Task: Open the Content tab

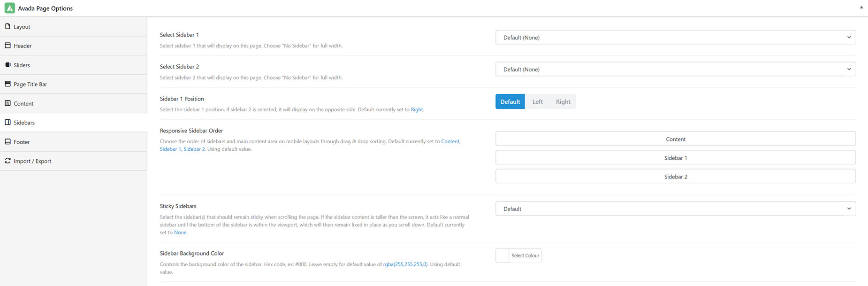Action: click(73, 103)
